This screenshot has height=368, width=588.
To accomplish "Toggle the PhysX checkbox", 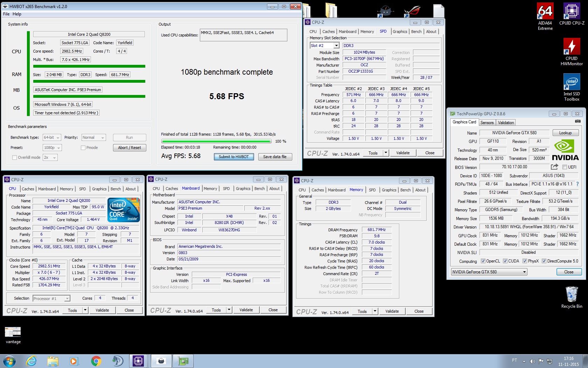I will [525, 261].
